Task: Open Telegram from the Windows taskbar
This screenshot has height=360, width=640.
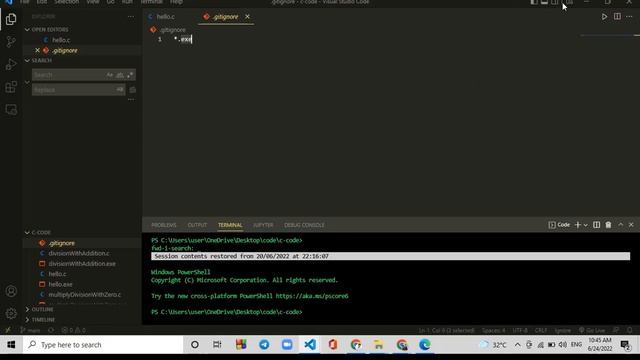Action: 264,345
